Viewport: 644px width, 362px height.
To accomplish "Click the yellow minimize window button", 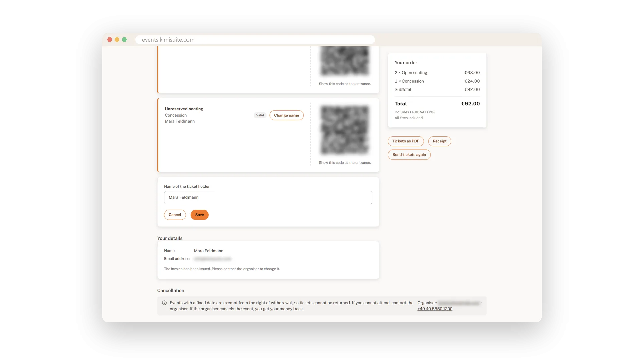I will (117, 40).
